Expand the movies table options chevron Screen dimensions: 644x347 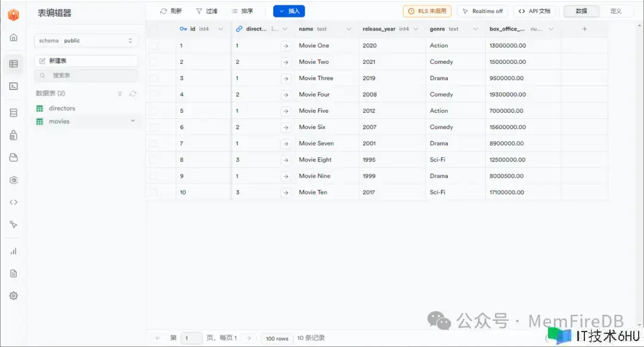click(x=133, y=121)
